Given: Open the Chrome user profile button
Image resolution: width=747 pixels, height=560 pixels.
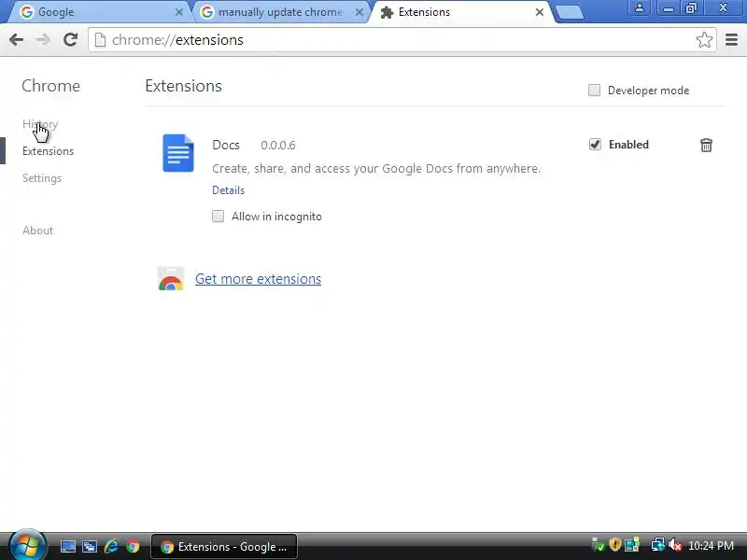Looking at the screenshot, I should pyautogui.click(x=640, y=7).
